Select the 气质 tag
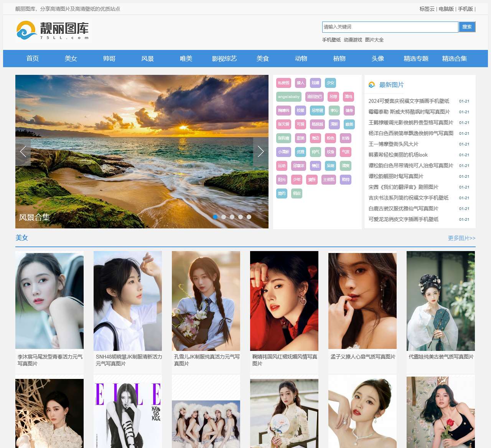The width and height of the screenshot is (491, 448). coord(346,152)
